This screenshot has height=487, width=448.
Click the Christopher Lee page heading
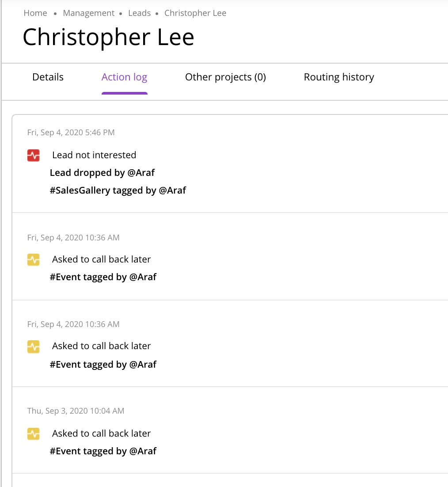coord(108,37)
